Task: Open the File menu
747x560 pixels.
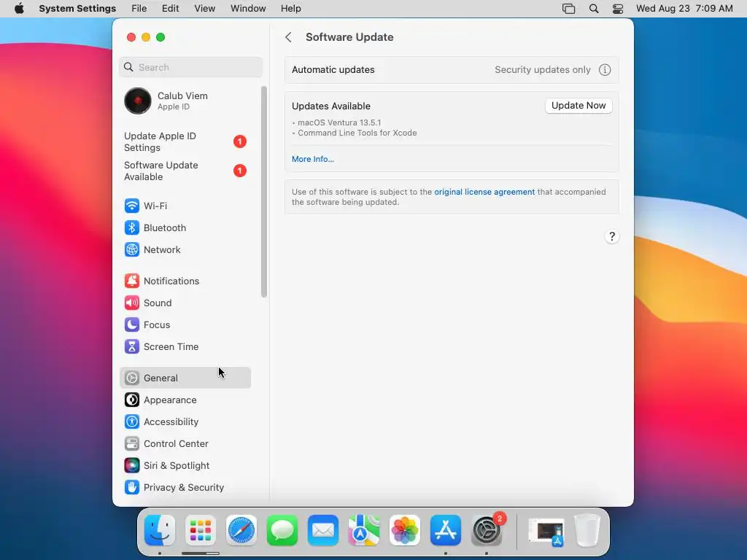Action: [x=139, y=9]
